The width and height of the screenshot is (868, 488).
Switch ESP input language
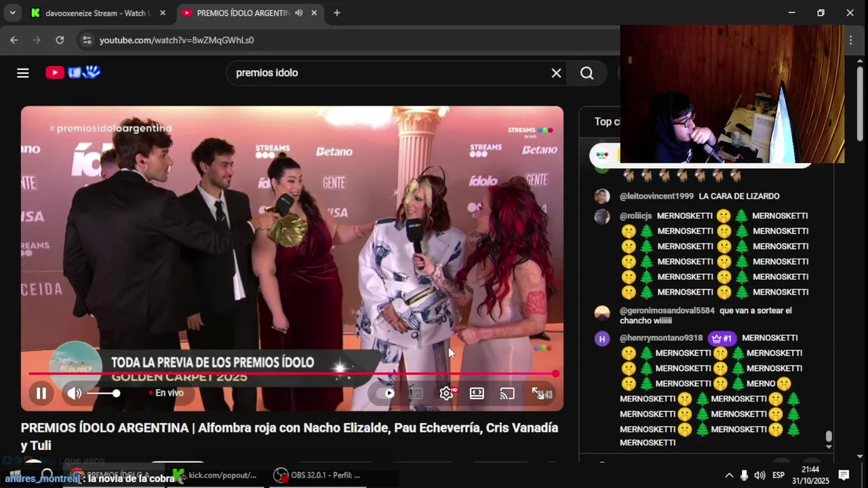click(778, 475)
